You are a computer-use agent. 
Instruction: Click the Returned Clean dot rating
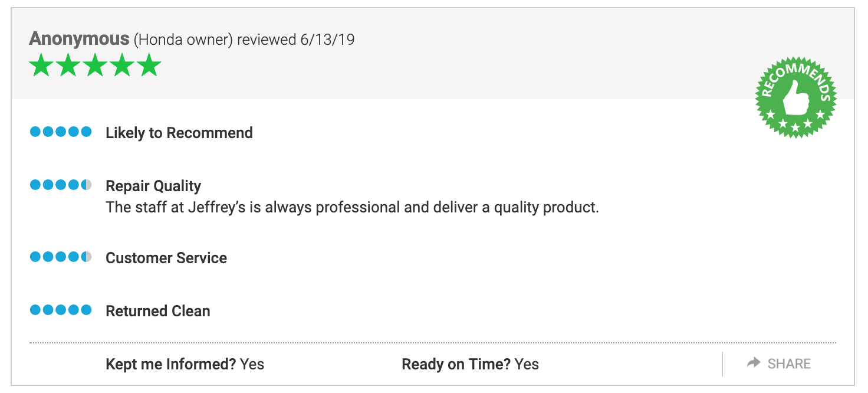click(x=61, y=310)
